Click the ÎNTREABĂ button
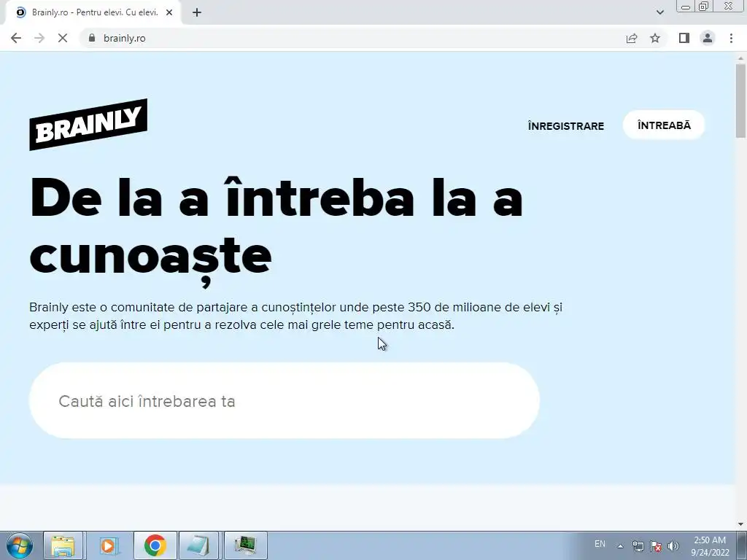This screenshot has height=560, width=747. 664,125
